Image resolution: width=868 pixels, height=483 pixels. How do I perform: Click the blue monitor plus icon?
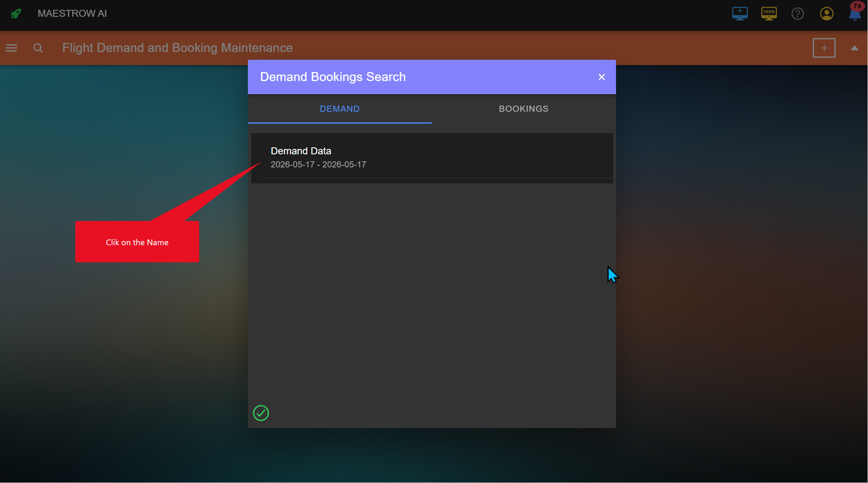click(x=740, y=14)
